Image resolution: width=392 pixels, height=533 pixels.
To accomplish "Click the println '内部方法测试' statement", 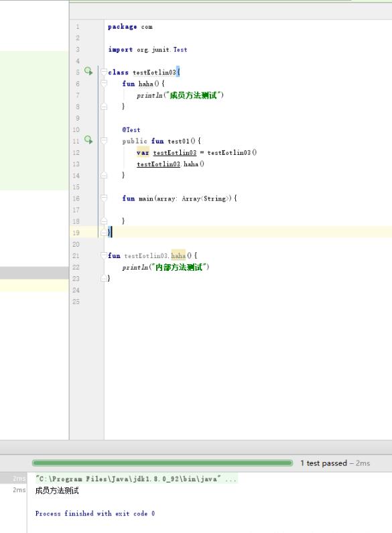I will [166, 268].
